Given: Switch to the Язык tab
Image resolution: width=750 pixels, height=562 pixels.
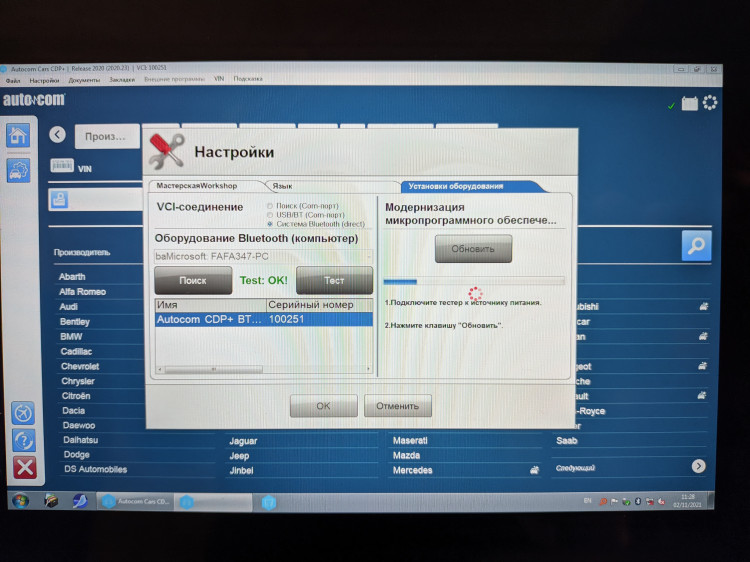Looking at the screenshot, I should (283, 186).
